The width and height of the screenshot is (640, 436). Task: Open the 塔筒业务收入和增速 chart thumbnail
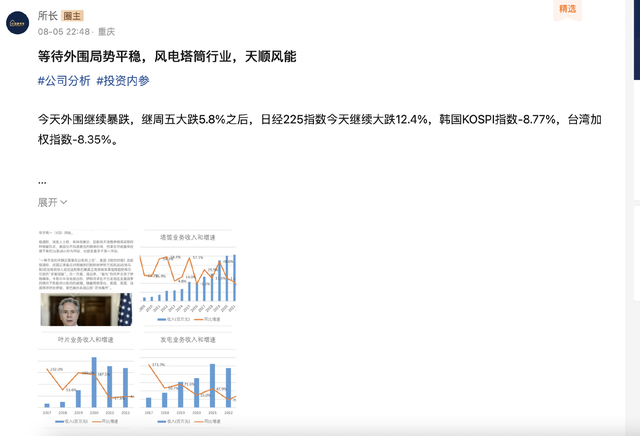coord(188,278)
